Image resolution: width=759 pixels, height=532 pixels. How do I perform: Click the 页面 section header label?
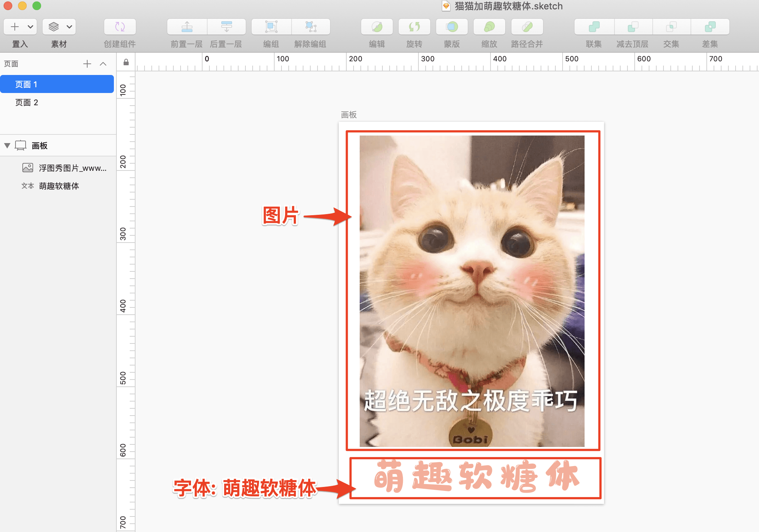11,64
